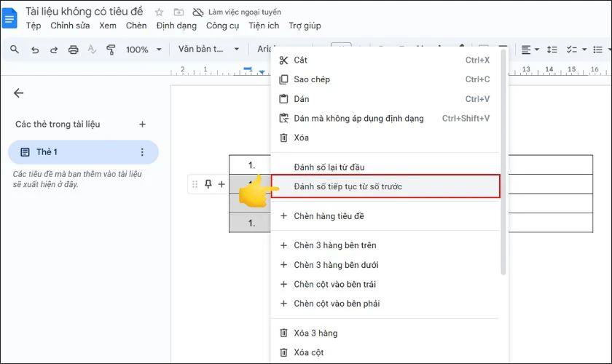This screenshot has width=612, height=364.
Task: Activate the paint format tool
Action: 111,50
